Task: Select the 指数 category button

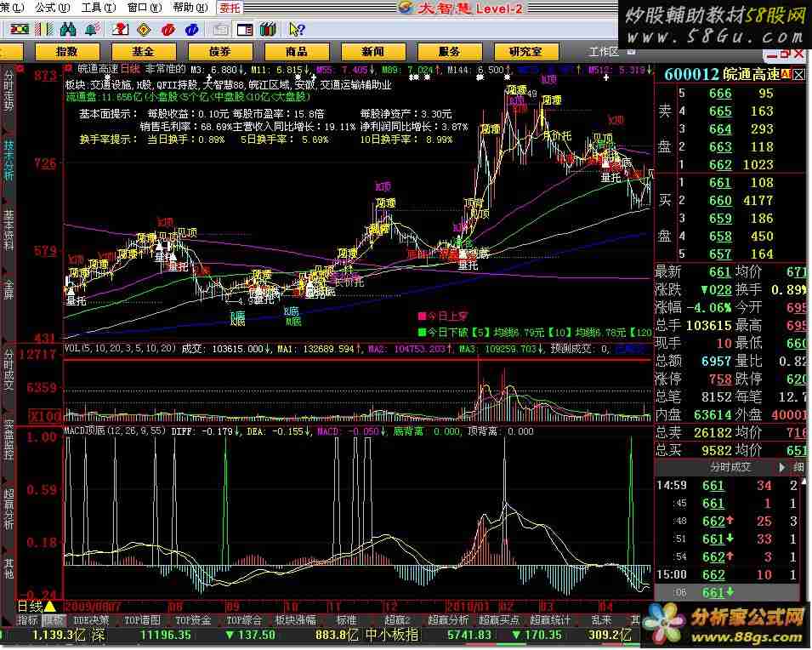Action: pyautogui.click(x=67, y=51)
